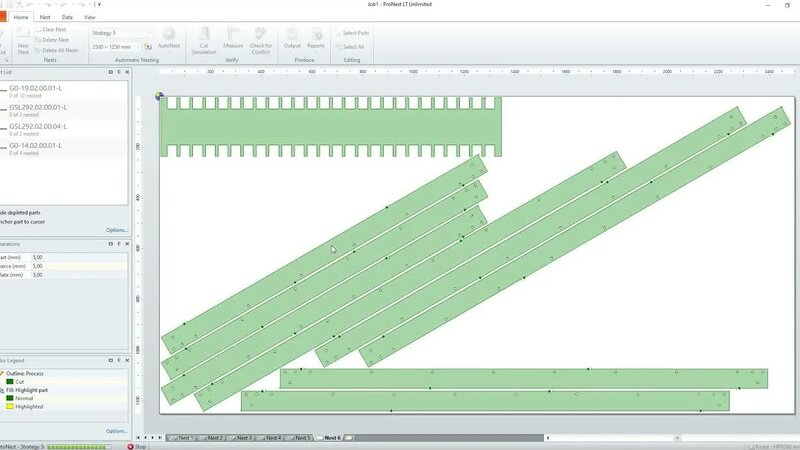Toggle auto-hide pin on Part List panel
The width and height of the screenshot is (800, 450).
click(119, 72)
